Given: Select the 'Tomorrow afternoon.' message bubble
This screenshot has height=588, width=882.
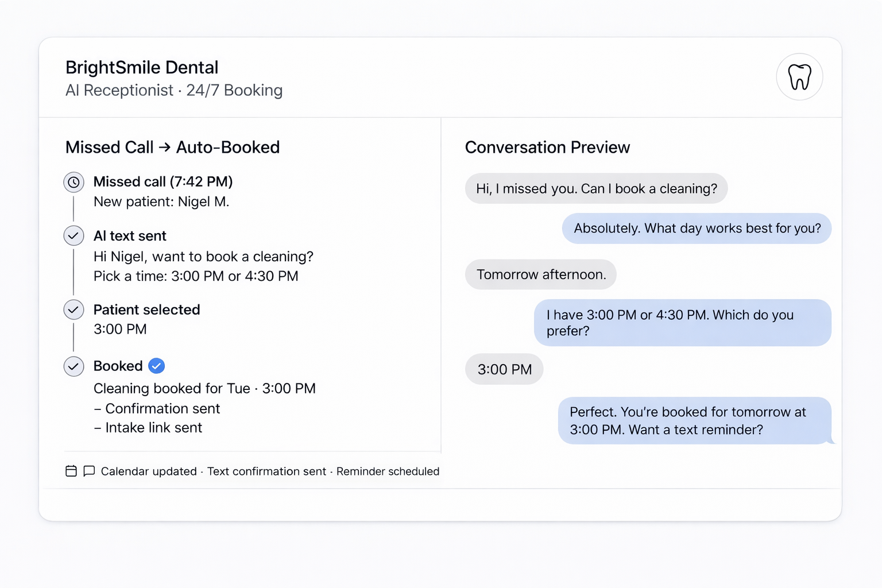Looking at the screenshot, I should click(x=540, y=274).
